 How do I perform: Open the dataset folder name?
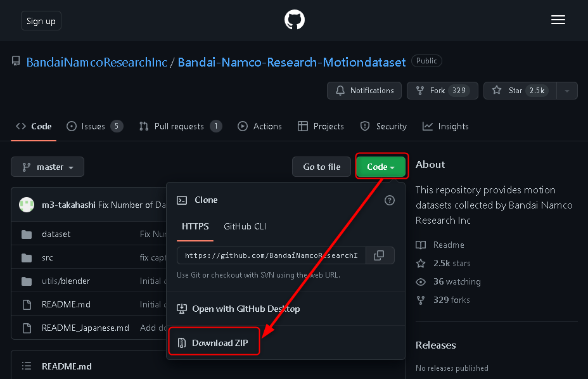click(x=56, y=234)
